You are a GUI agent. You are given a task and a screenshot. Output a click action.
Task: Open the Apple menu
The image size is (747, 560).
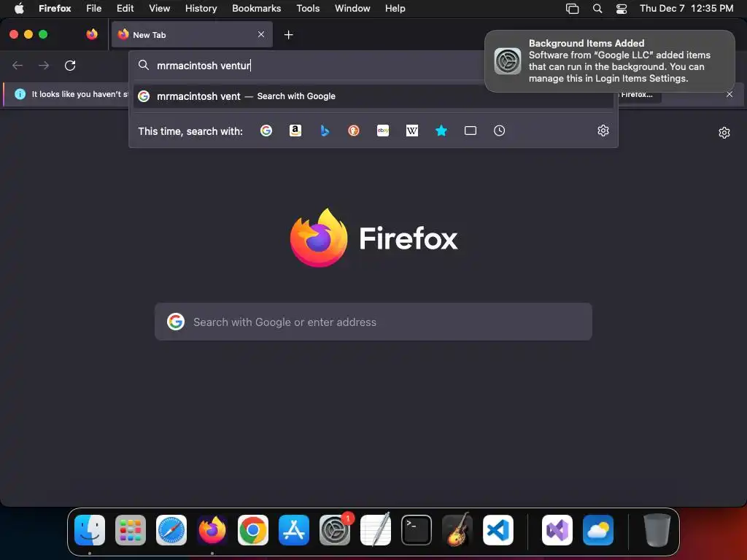(19, 8)
